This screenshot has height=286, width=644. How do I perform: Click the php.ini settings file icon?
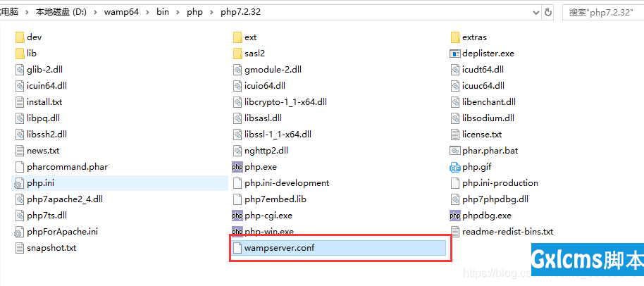(20, 183)
